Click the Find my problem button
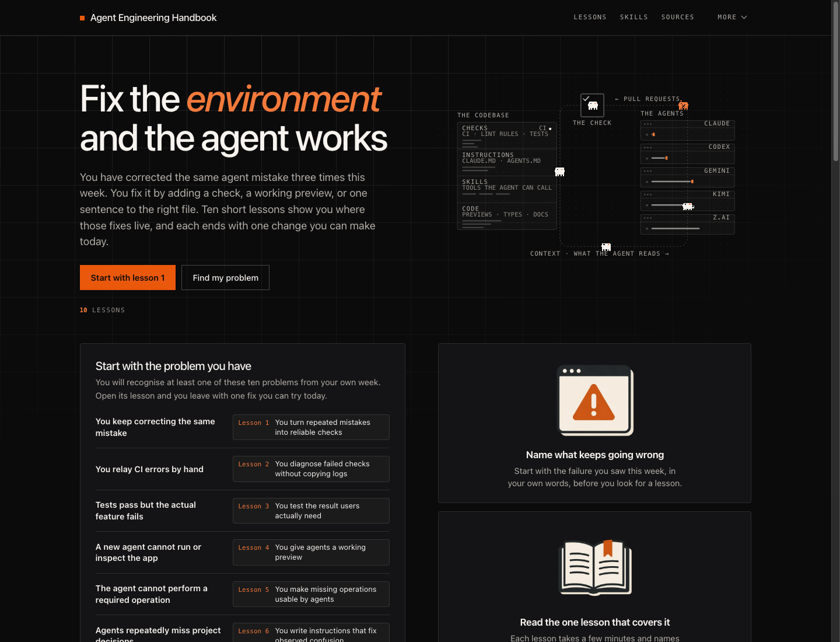The image size is (840, 642). tap(226, 278)
